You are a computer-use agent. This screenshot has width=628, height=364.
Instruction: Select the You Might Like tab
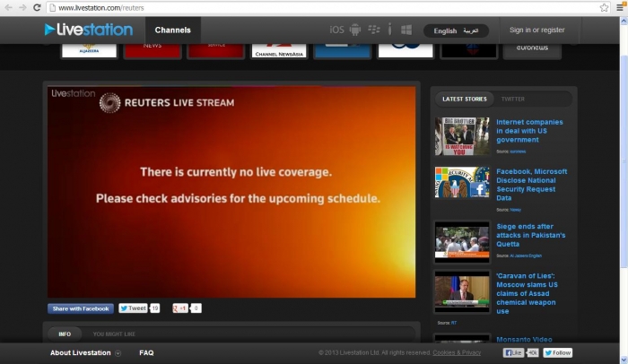tap(114, 334)
